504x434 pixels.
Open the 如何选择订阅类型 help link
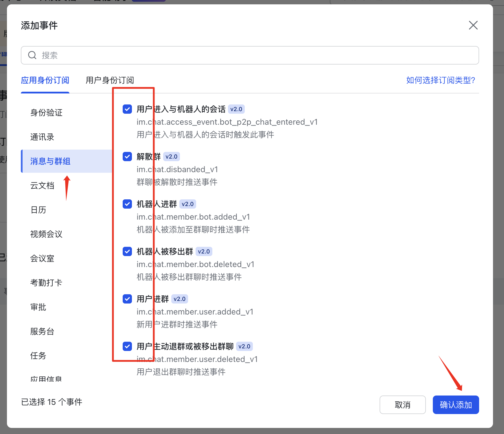440,80
